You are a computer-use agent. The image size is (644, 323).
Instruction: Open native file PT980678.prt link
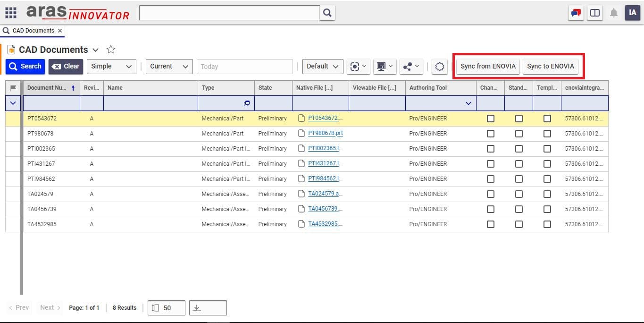(326, 134)
